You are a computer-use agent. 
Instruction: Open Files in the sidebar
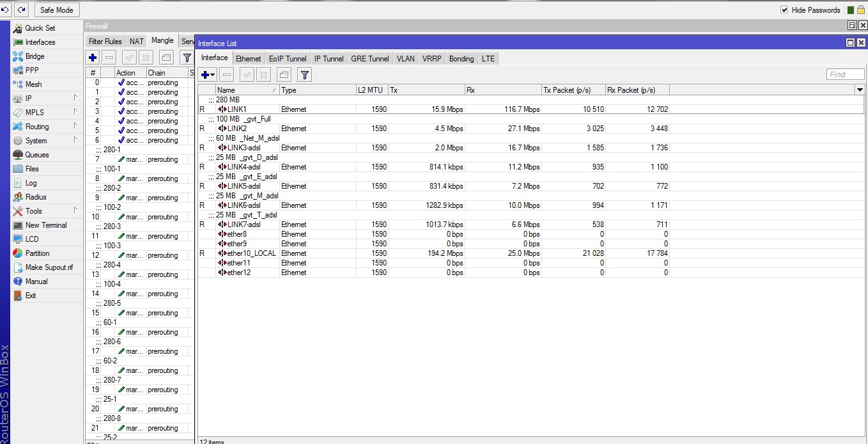tap(32, 169)
